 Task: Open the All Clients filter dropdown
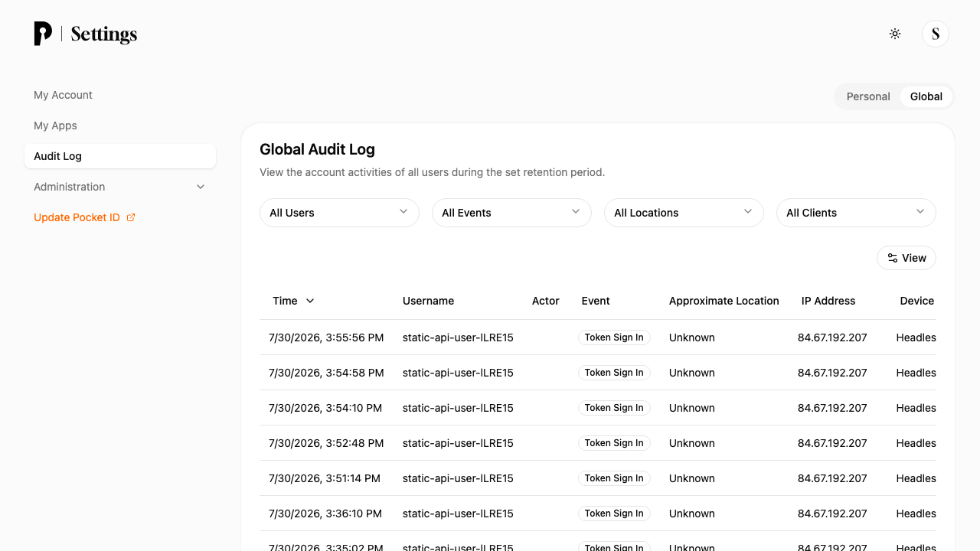(856, 213)
